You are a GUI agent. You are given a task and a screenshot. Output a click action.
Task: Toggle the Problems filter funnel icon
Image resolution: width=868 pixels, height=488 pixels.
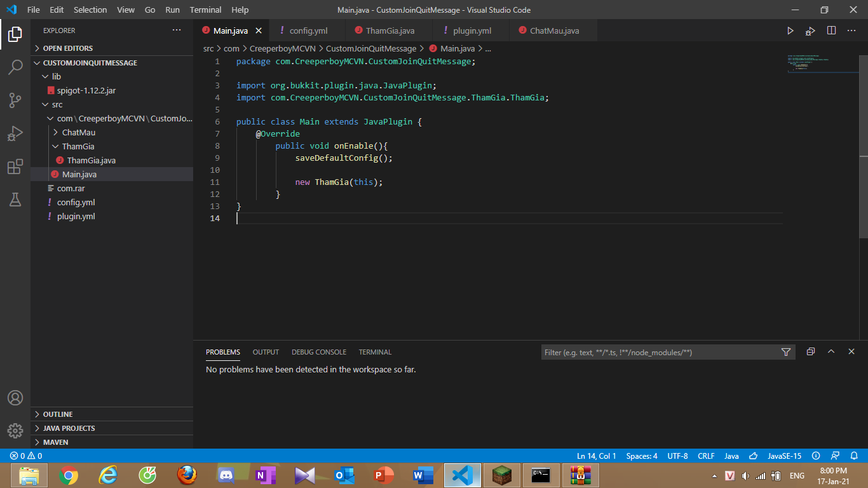point(786,352)
